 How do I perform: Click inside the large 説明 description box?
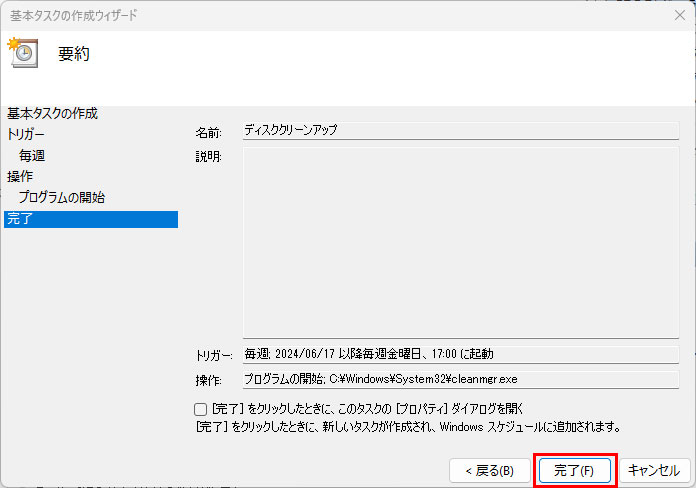[x=461, y=243]
